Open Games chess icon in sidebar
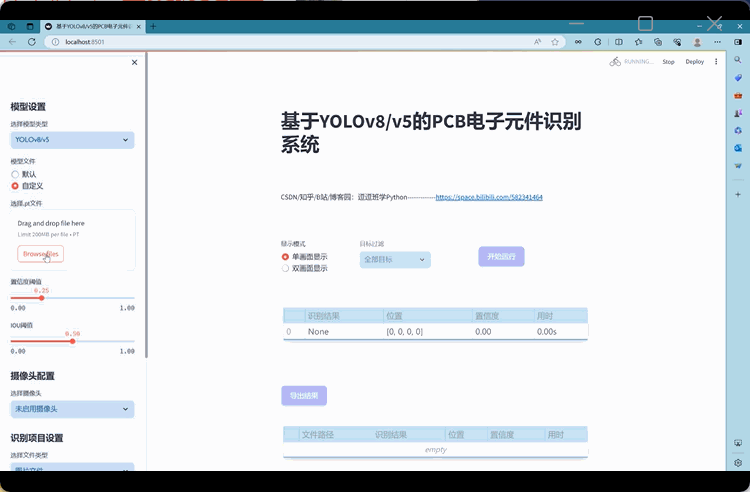Viewport: 750px width, 492px height. click(738, 113)
